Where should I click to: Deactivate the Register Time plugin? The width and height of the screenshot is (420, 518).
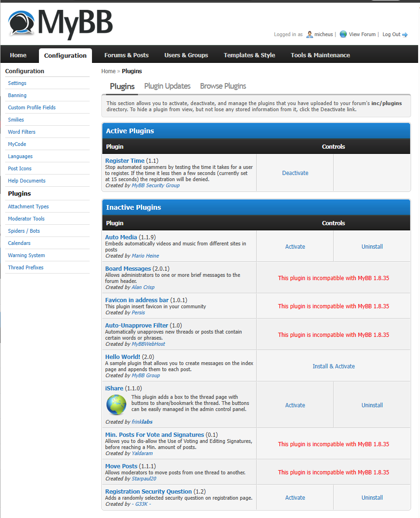click(295, 173)
